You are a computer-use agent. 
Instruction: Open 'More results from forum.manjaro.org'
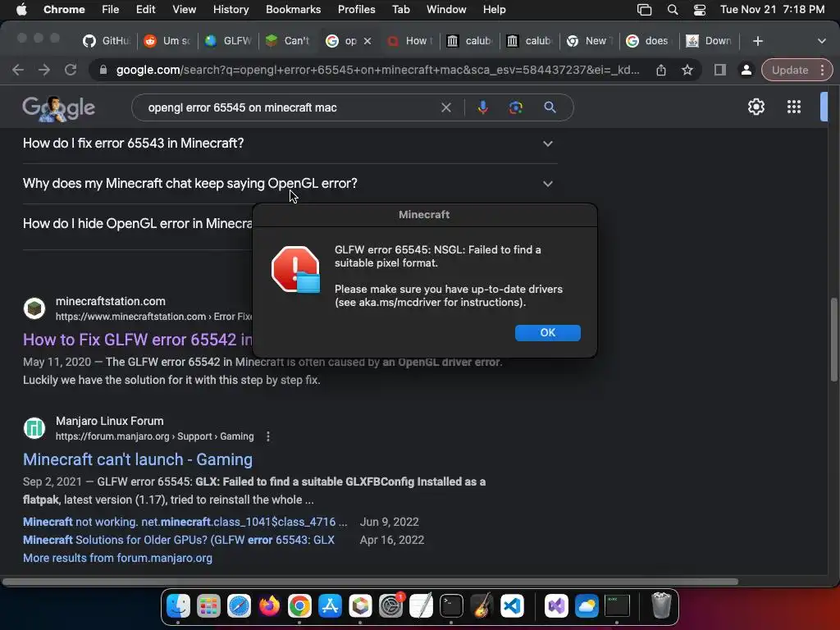[117, 558]
